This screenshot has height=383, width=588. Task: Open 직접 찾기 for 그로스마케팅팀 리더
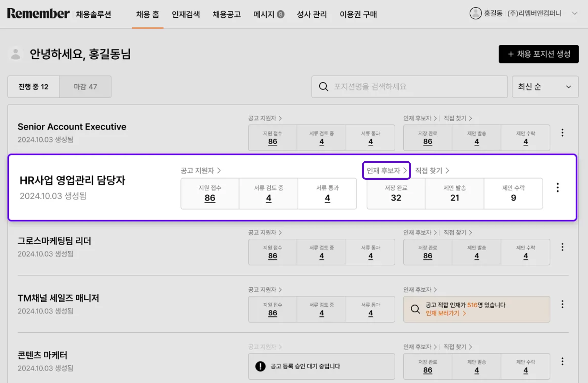point(458,232)
